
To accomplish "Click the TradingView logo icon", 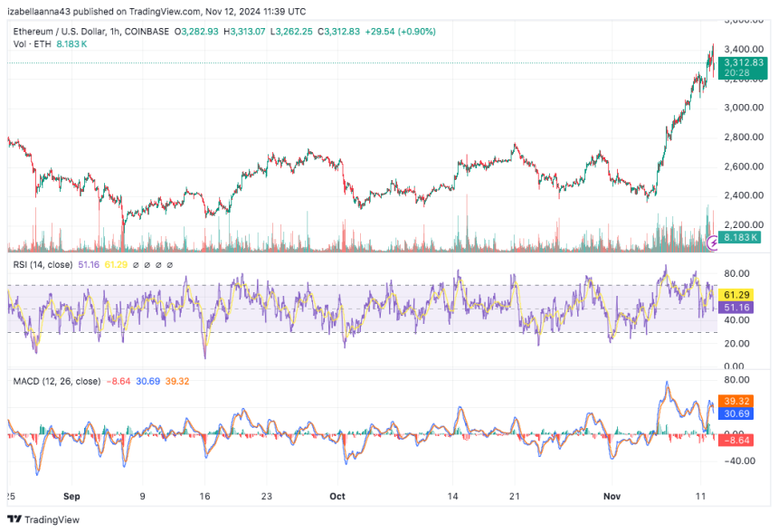I will click(14, 519).
